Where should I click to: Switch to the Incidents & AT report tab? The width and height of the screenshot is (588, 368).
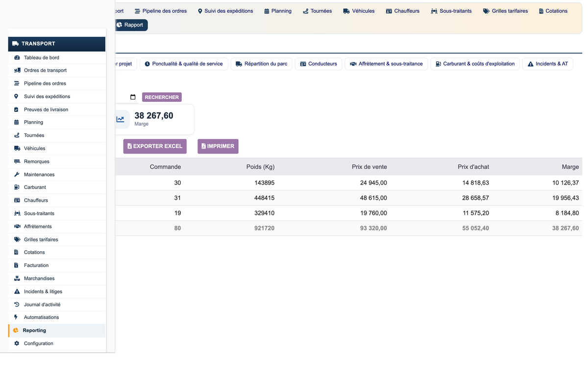pos(548,64)
